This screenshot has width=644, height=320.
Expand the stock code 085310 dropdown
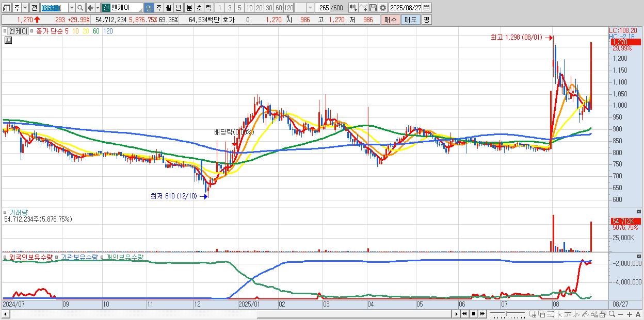pyautogui.click(x=72, y=8)
